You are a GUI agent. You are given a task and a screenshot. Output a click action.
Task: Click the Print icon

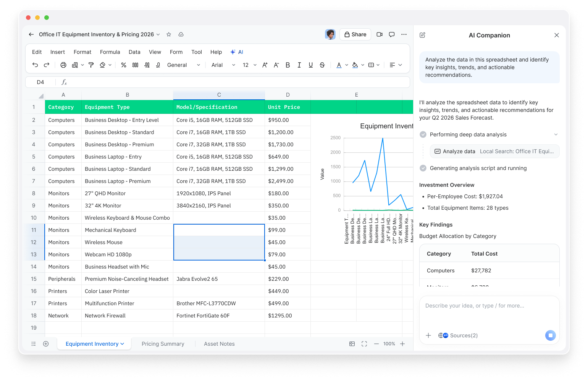pyautogui.click(x=63, y=65)
